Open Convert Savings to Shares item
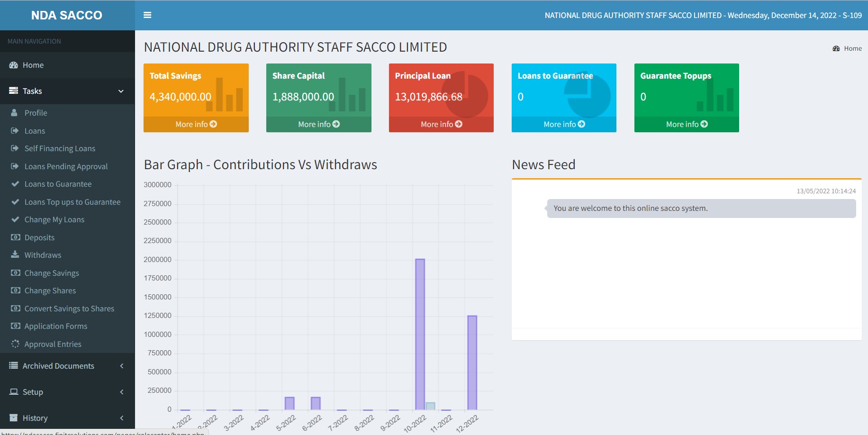 [69, 308]
